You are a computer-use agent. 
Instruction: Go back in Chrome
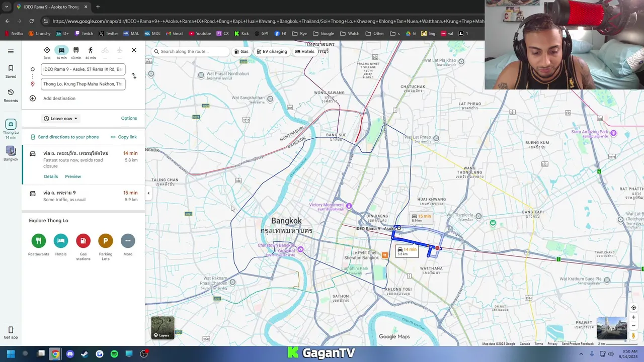[x=7, y=21]
